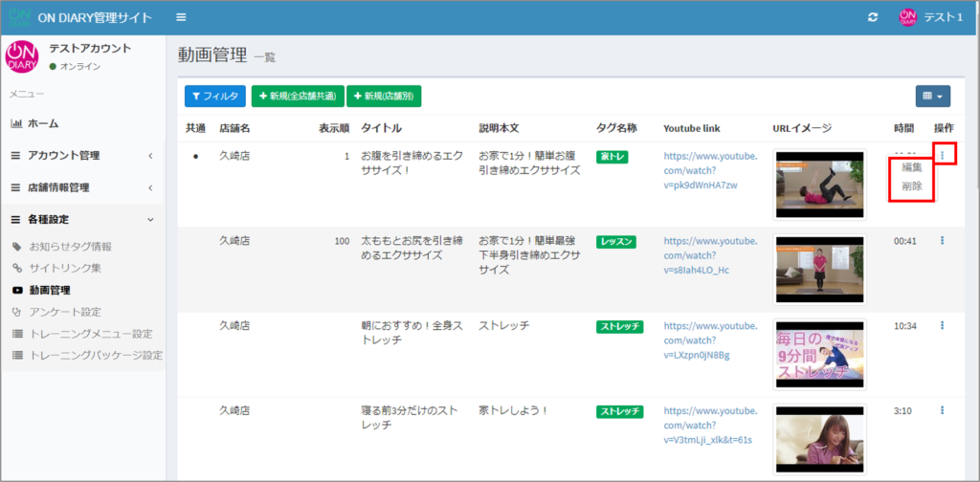
Task: Open the three-dot menu for the 10:34 video
Action: click(943, 326)
